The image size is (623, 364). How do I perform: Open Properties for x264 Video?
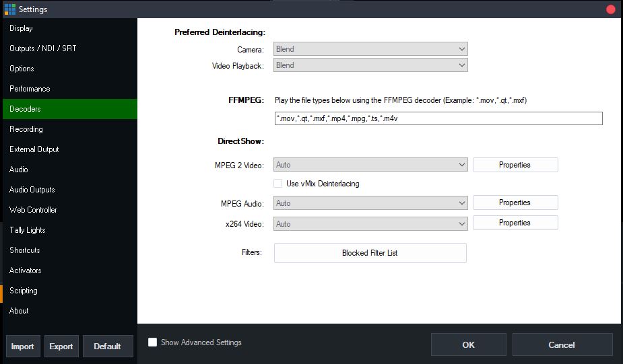click(x=515, y=223)
